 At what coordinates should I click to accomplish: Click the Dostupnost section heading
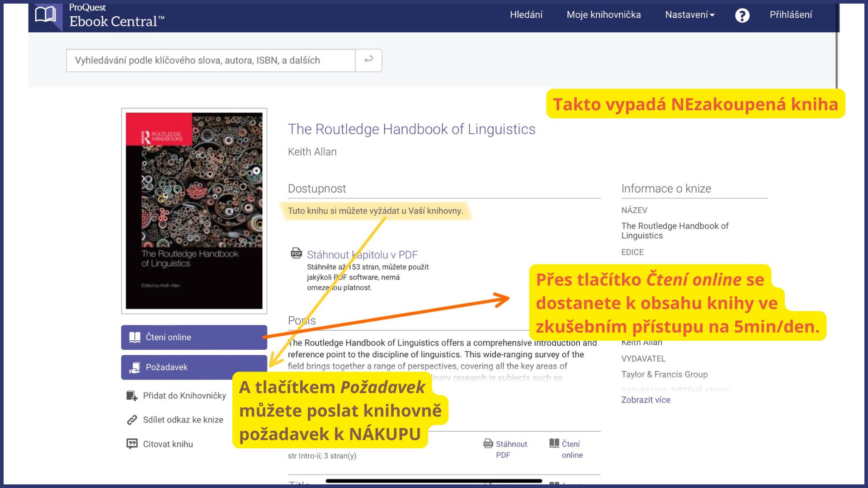(317, 189)
